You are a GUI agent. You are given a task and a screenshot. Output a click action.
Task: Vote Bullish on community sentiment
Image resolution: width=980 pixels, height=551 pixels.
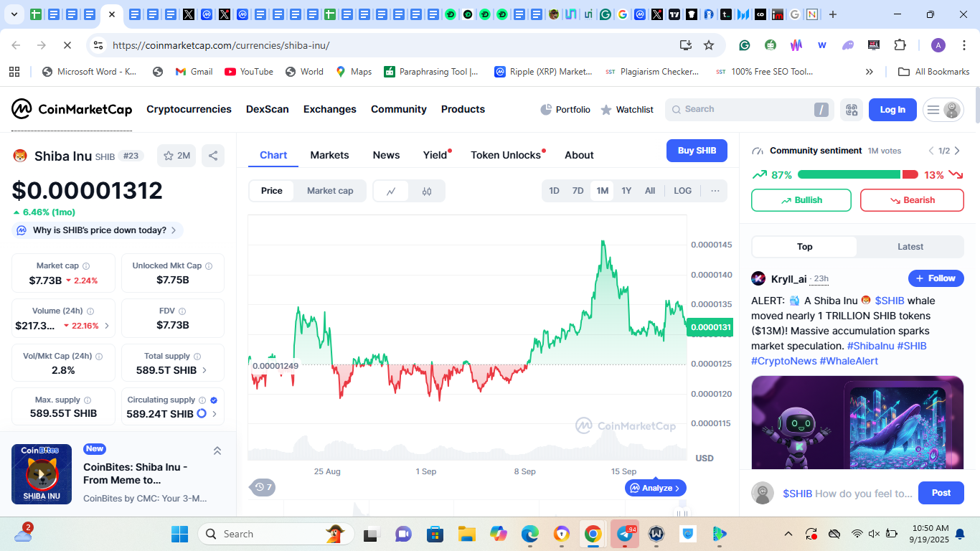point(801,200)
